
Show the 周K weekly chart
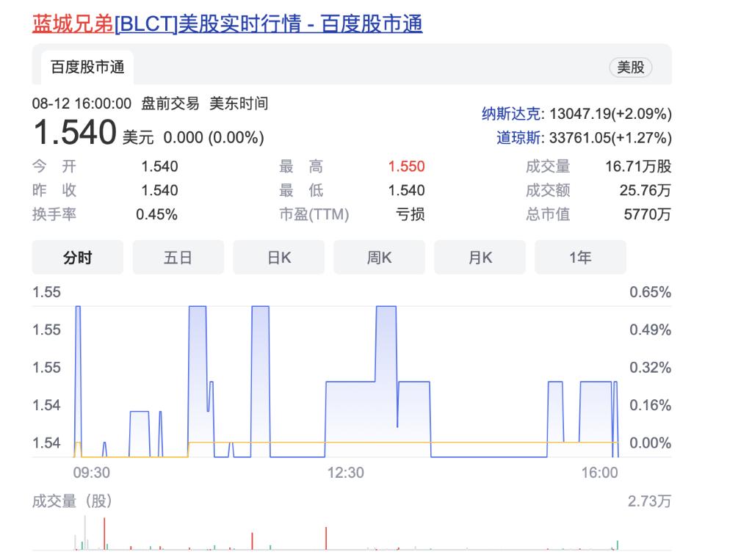tap(379, 258)
